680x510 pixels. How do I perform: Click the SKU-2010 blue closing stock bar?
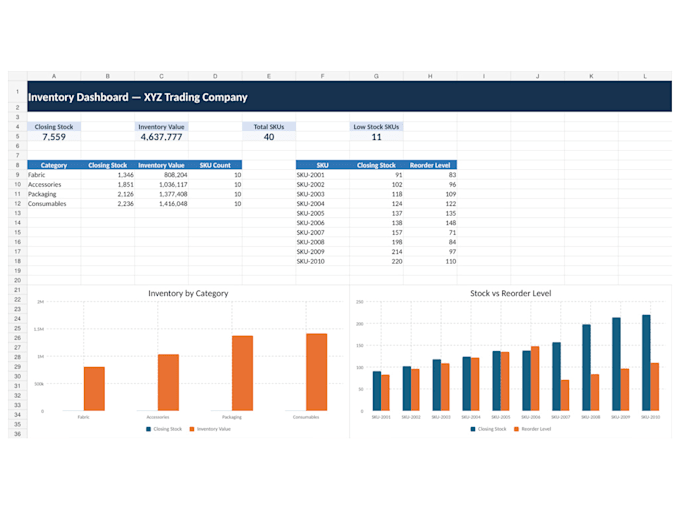(x=646, y=363)
